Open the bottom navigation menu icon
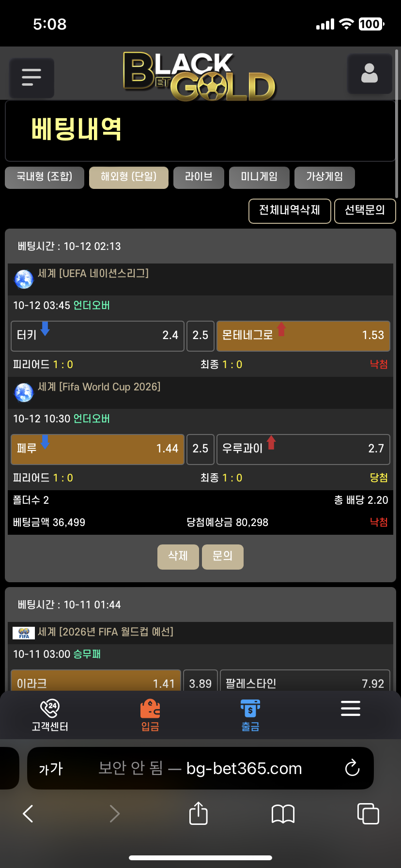The image size is (401, 868). pos(351,709)
